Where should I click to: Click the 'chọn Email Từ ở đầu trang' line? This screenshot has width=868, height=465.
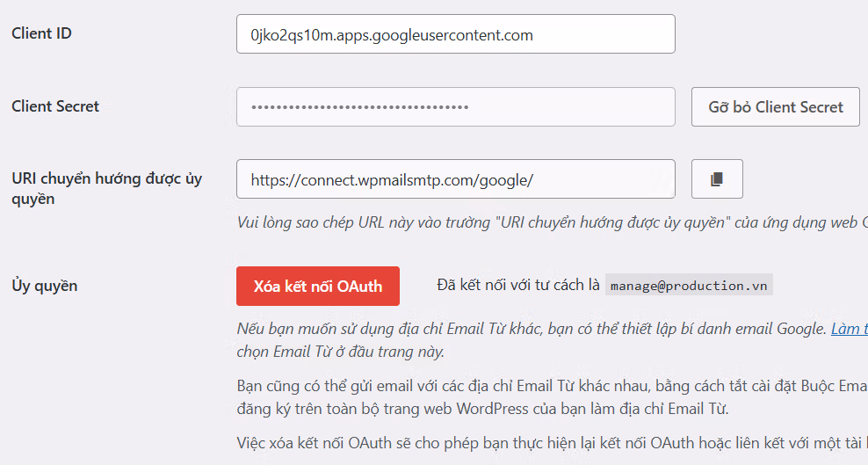point(341,352)
